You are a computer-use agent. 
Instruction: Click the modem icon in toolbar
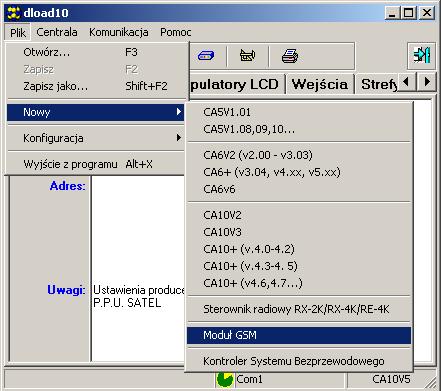pos(206,56)
